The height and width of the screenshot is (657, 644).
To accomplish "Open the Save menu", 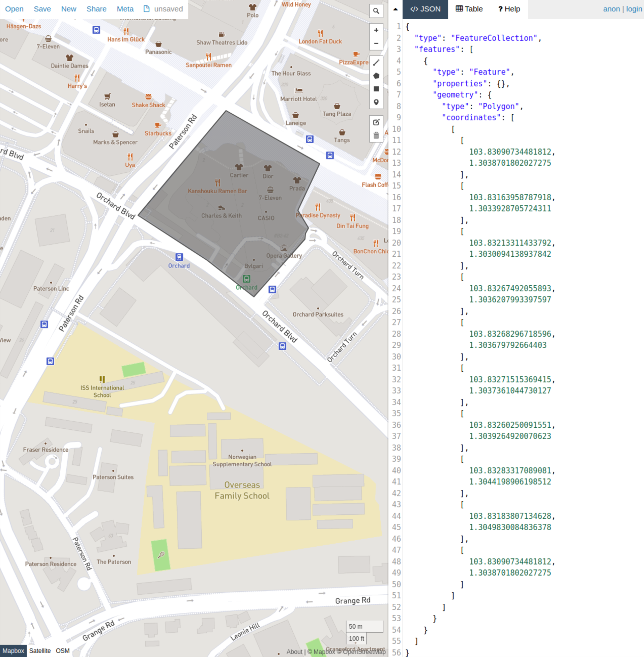I will point(42,9).
